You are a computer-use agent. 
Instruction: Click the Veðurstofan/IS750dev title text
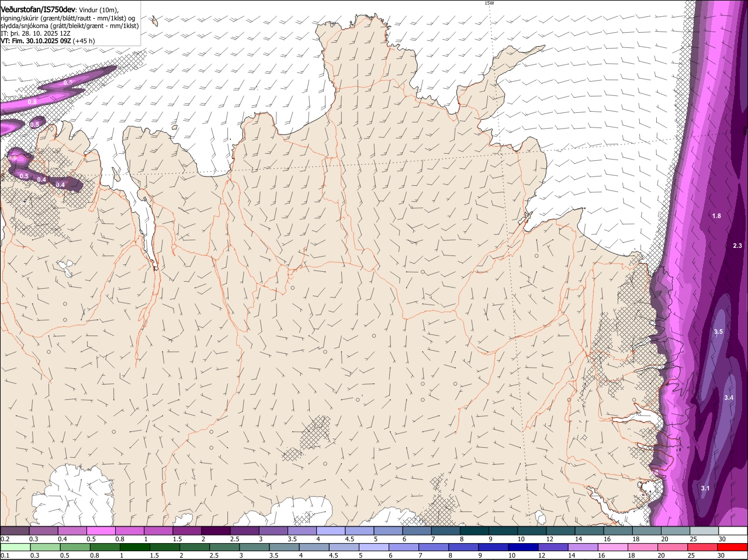[38, 9]
